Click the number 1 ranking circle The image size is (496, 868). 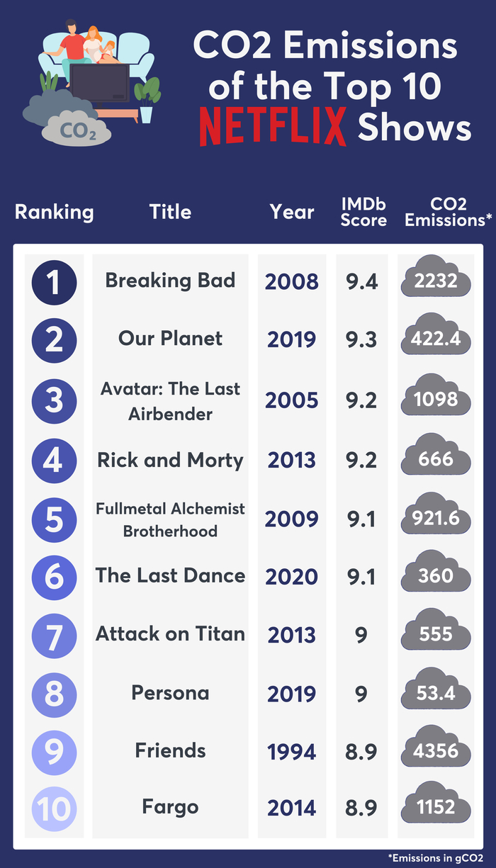click(55, 282)
